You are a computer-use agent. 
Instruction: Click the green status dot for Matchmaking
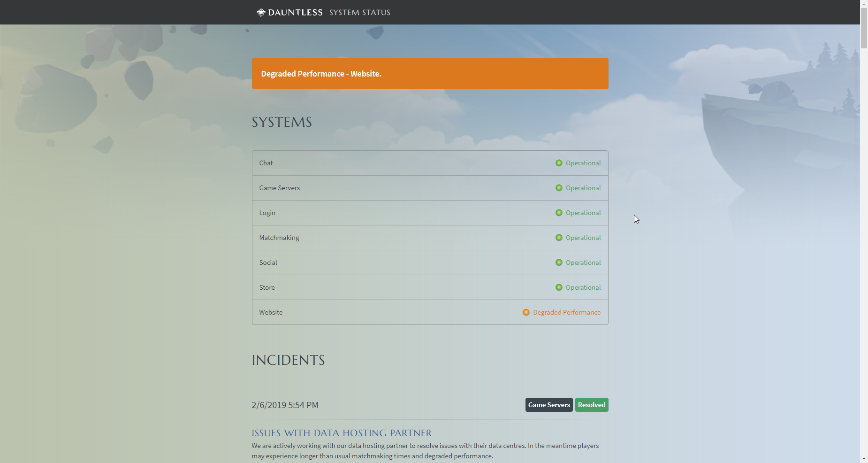559,238
